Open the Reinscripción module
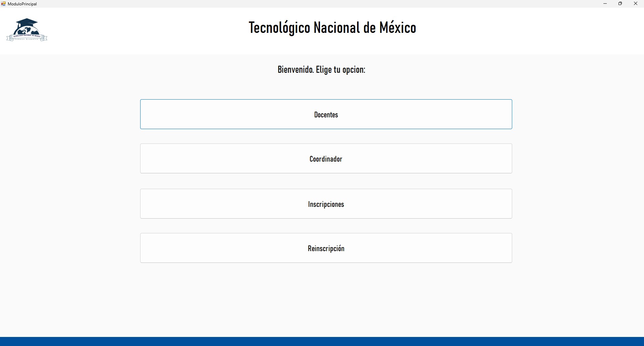644x346 pixels. tap(326, 248)
